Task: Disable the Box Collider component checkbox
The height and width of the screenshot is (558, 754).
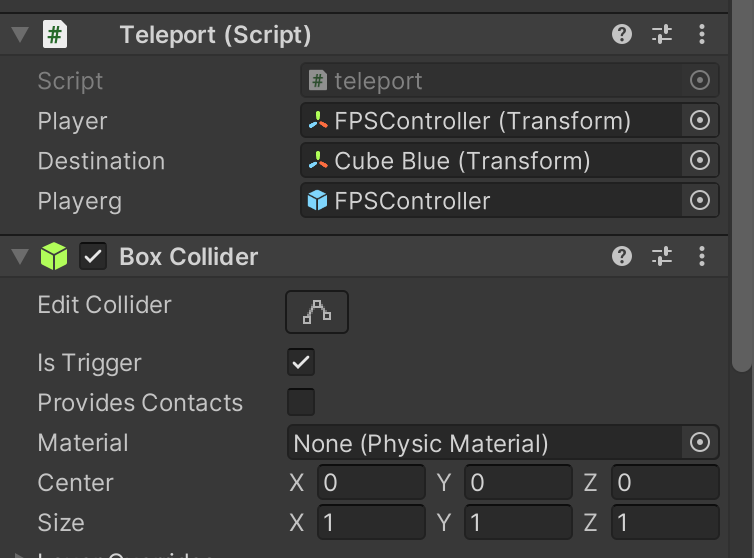Action: coord(94,257)
